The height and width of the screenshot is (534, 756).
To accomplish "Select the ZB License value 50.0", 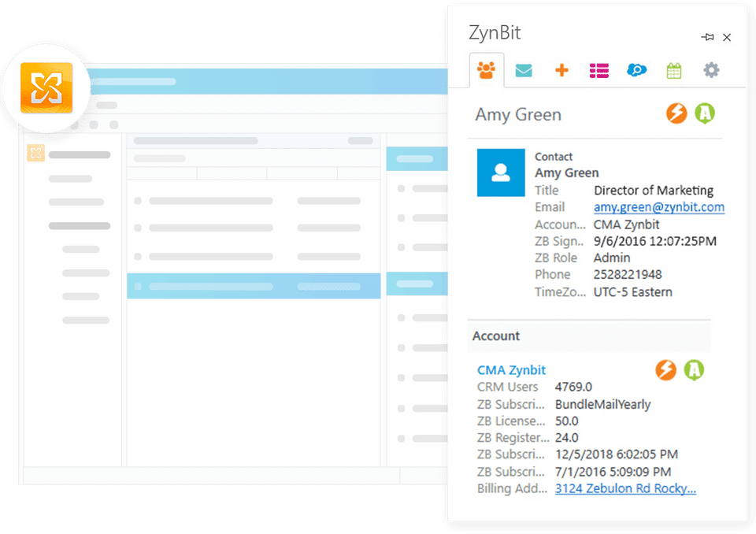I will (x=566, y=421).
